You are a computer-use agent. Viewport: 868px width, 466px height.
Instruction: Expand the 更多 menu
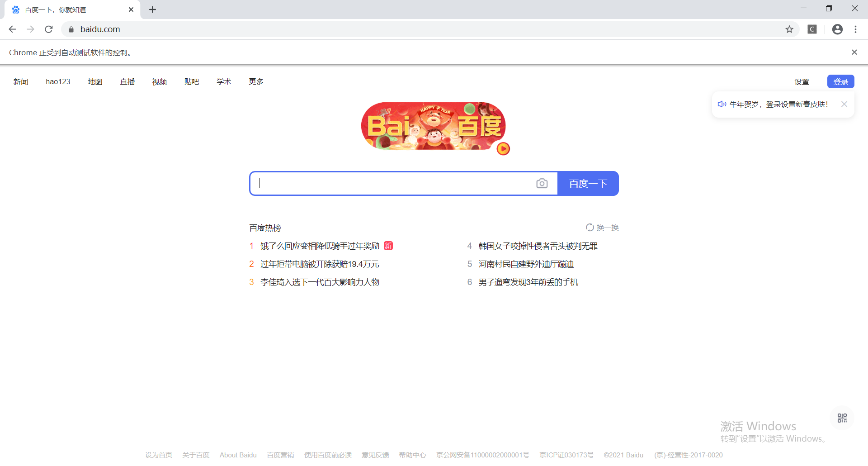(x=256, y=82)
